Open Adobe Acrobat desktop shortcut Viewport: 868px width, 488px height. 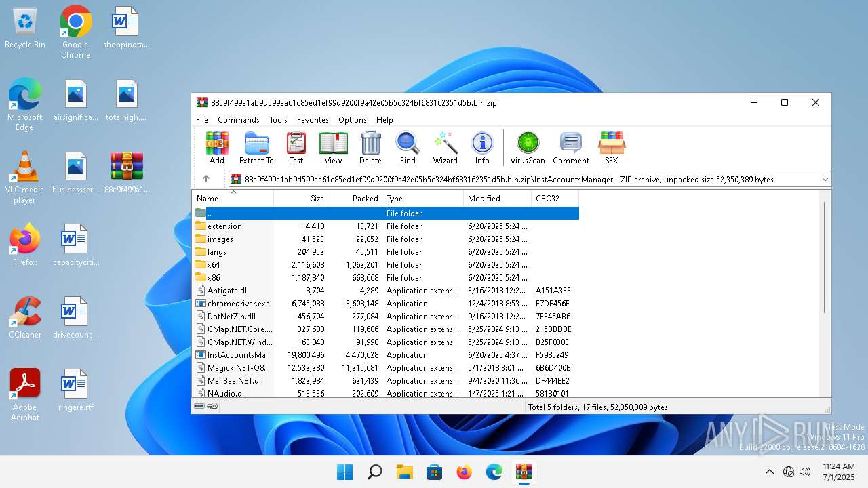tap(25, 394)
